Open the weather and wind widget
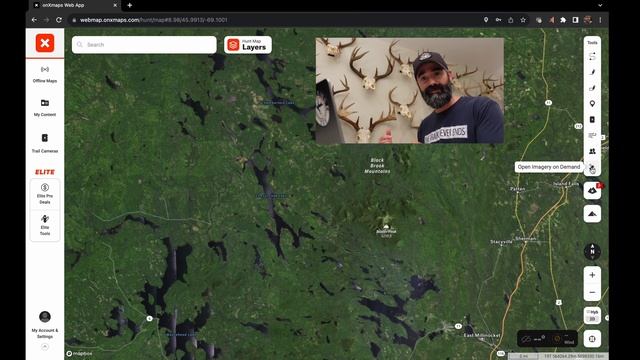 pyautogui.click(x=547, y=339)
